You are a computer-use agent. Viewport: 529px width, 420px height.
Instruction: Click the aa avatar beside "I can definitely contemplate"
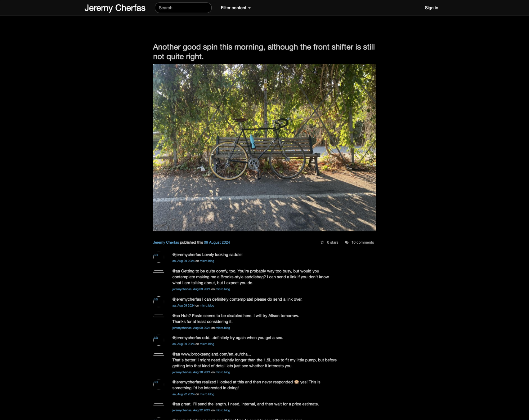coord(159,302)
